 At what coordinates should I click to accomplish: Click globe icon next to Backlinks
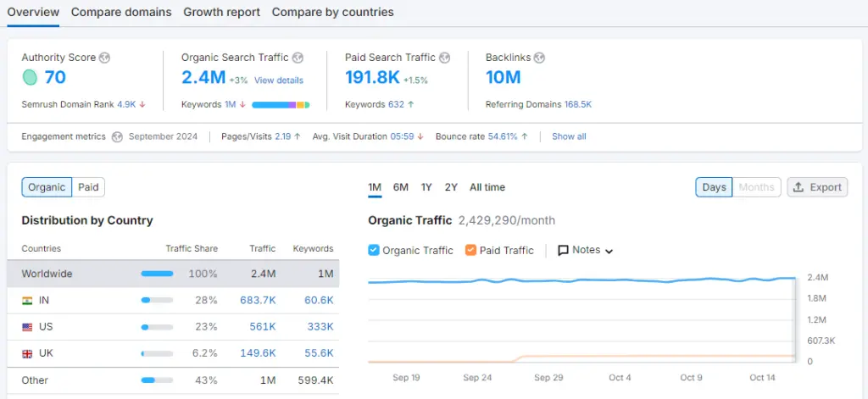(539, 58)
